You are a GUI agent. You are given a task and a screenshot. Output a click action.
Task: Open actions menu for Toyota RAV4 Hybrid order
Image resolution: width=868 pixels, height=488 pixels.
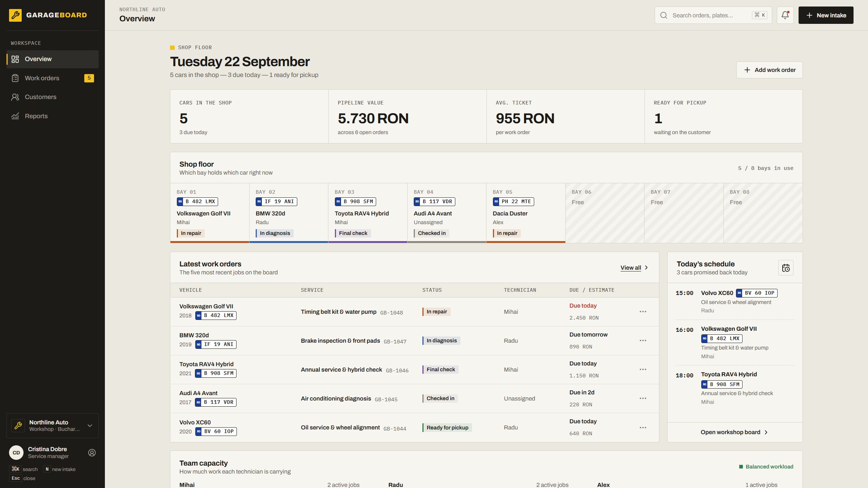[643, 369]
